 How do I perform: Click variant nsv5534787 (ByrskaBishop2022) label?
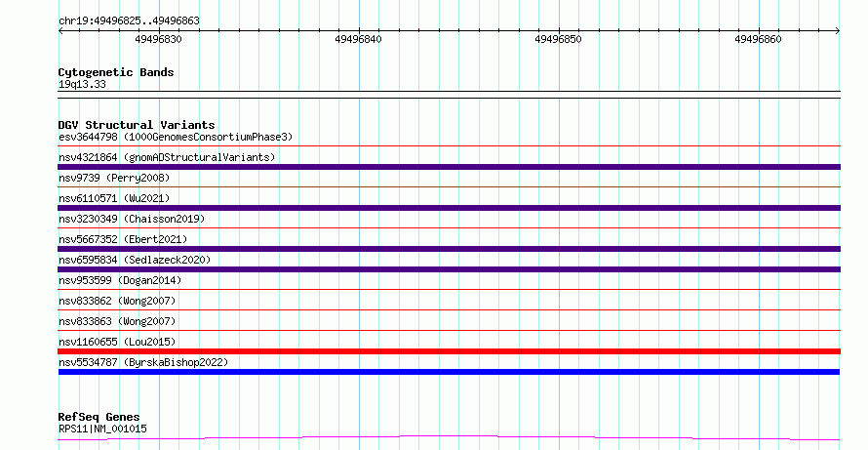click(143, 362)
